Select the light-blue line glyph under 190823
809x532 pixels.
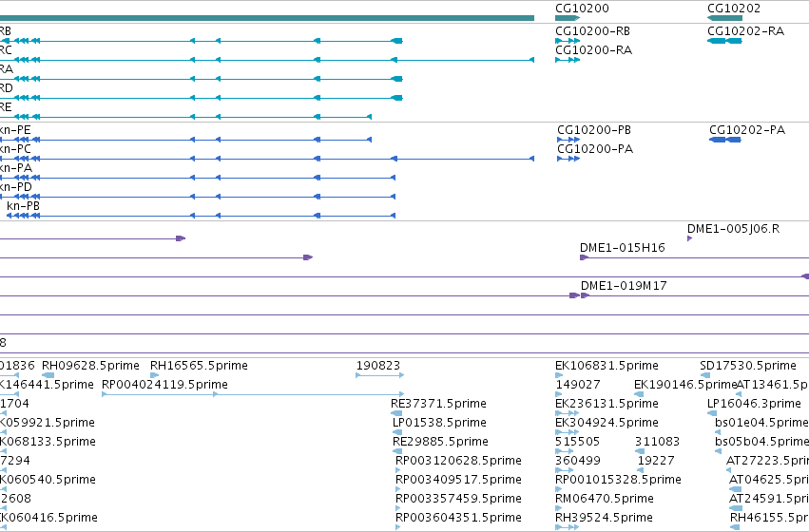click(x=379, y=375)
